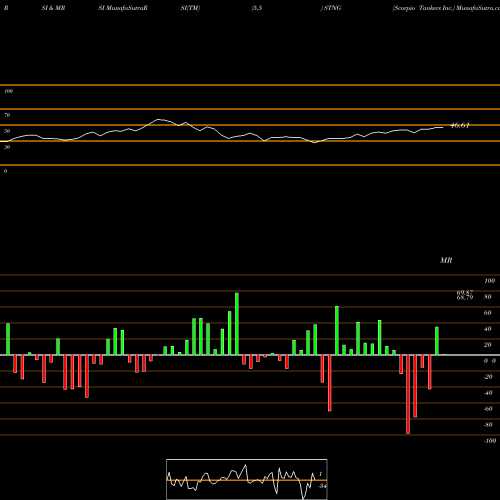This screenshot has width=500, height=500.
Task: Click the longest red bar reaching near -100
Action: (x=408, y=394)
